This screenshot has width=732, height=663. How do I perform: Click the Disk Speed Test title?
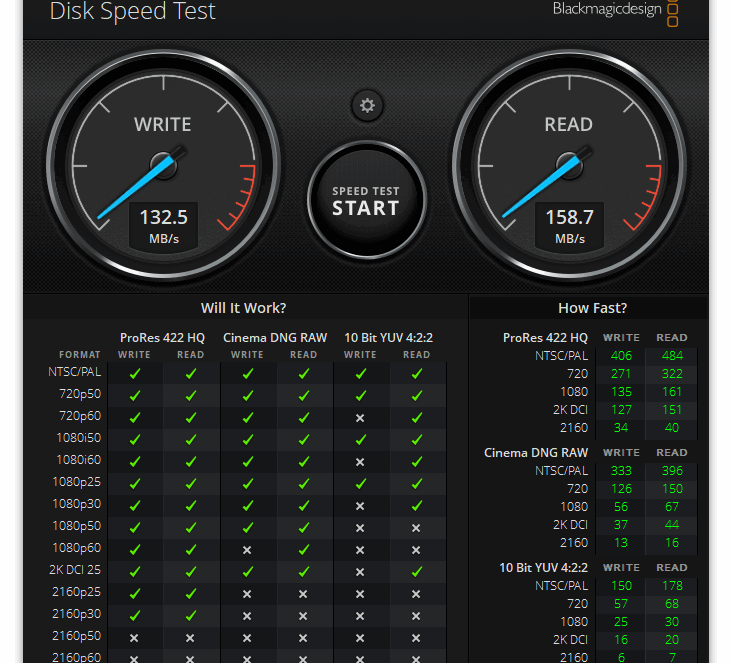pyautogui.click(x=133, y=11)
